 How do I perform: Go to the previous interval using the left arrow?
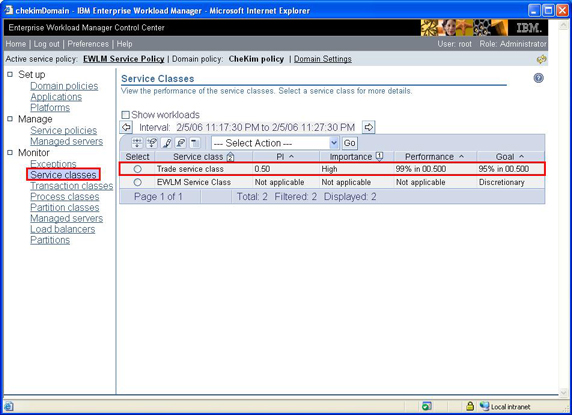126,127
